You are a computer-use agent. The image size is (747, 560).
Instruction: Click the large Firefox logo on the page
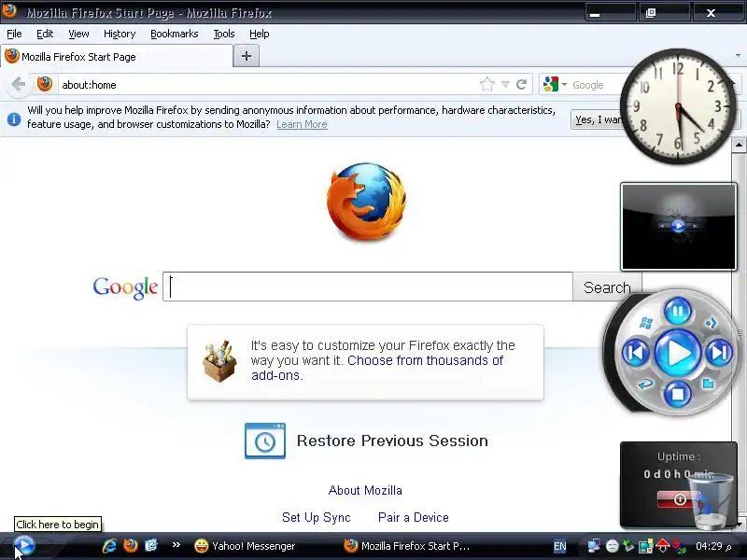366,201
